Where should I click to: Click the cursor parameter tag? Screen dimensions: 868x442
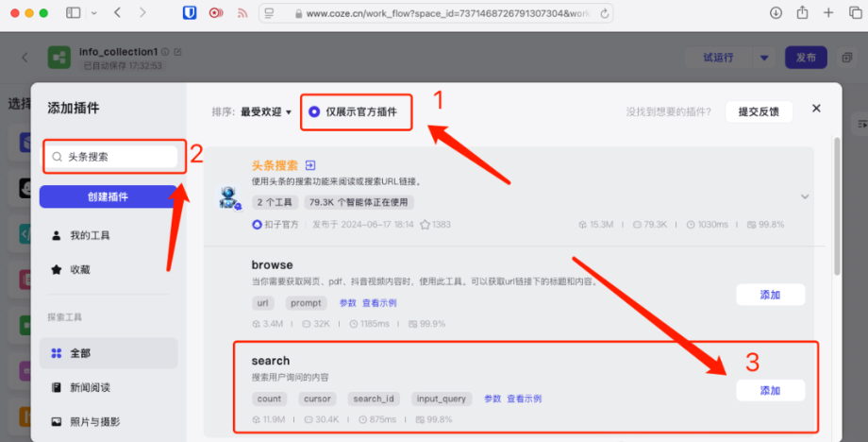[317, 399]
